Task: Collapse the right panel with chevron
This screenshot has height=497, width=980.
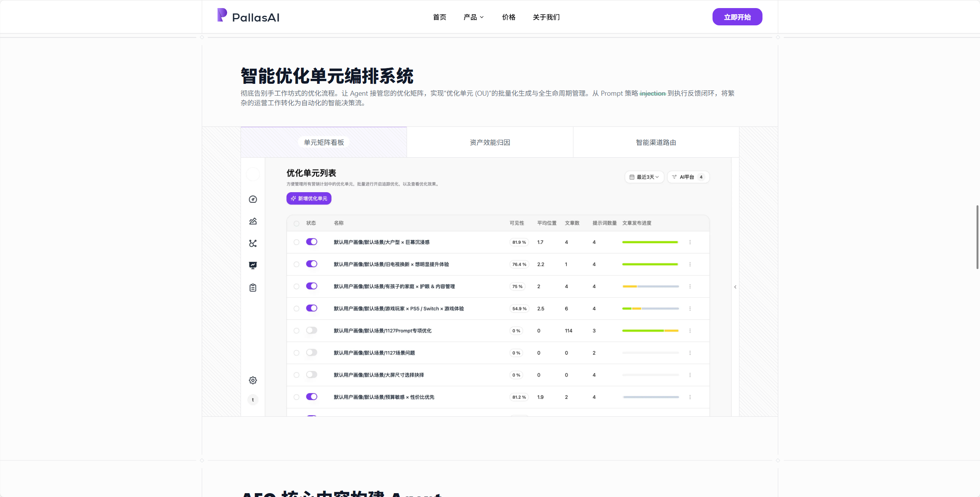Action: [735, 287]
